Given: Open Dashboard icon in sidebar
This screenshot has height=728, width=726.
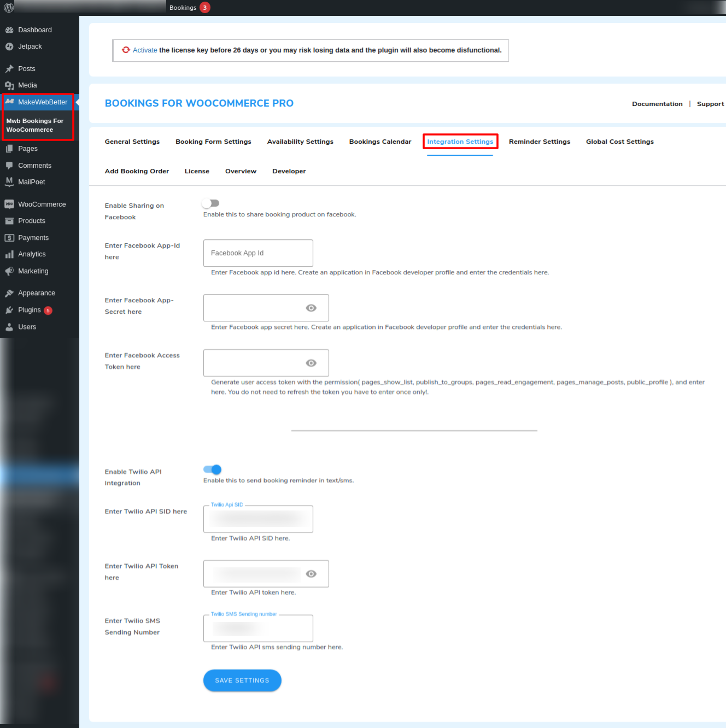Looking at the screenshot, I should [9, 30].
